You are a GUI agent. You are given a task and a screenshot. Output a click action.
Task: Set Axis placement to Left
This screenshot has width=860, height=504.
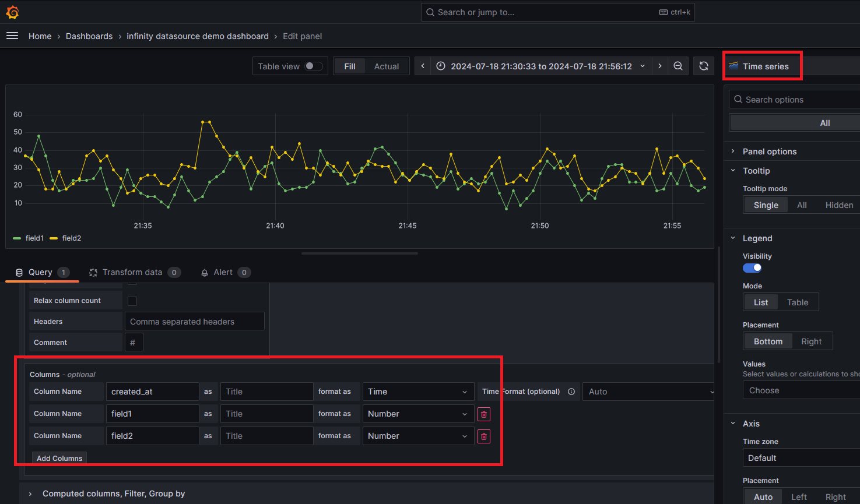coord(799,497)
